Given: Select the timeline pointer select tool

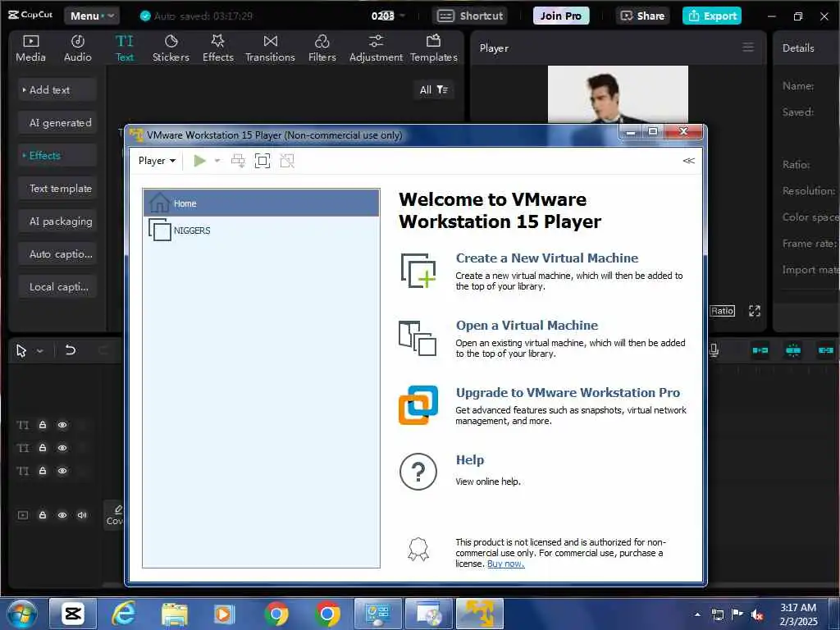Looking at the screenshot, I should [21, 351].
